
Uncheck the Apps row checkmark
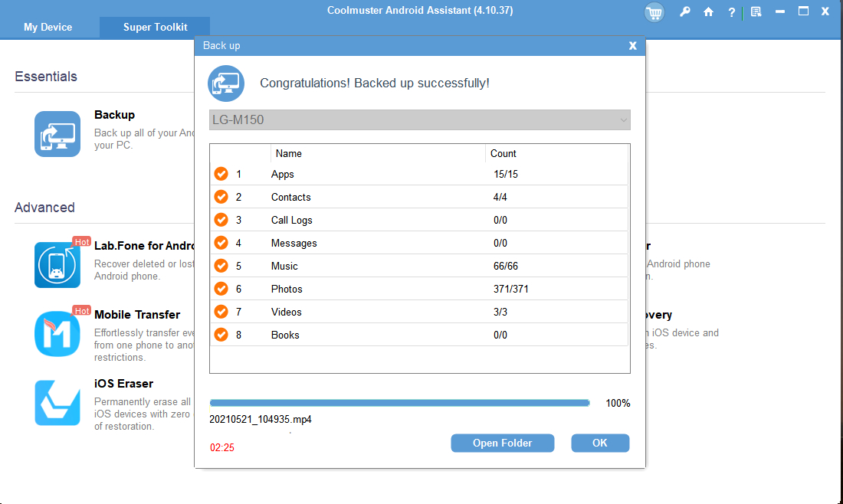pos(221,174)
